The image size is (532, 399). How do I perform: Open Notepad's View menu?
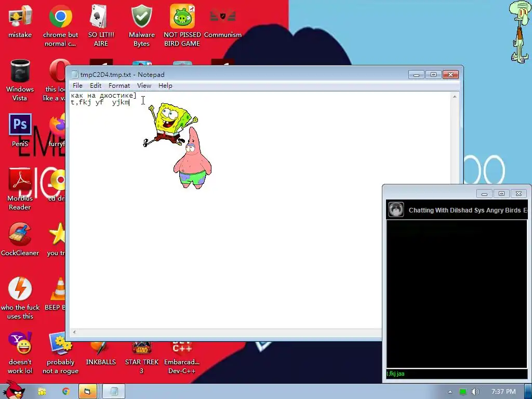pyautogui.click(x=144, y=86)
